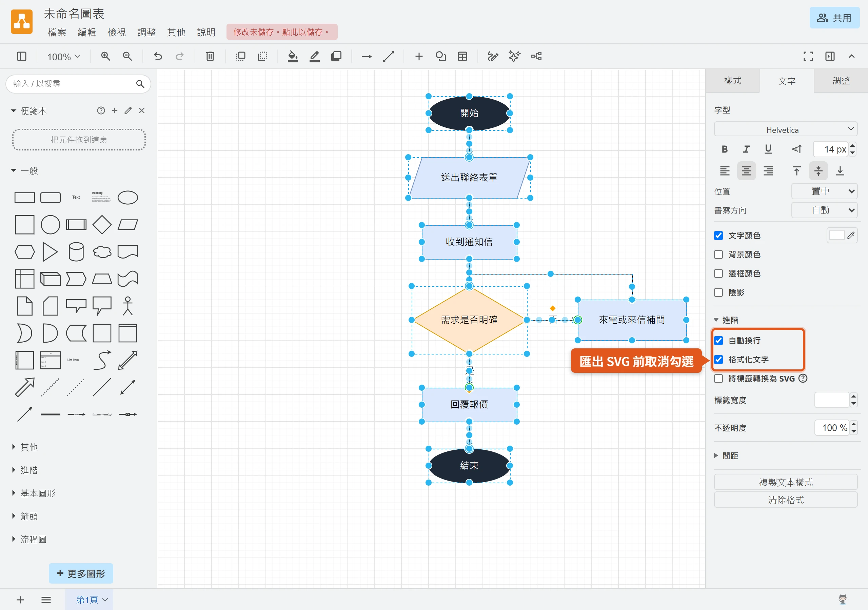
Task: Switch to the 樣式 tab
Action: pyautogui.click(x=733, y=81)
